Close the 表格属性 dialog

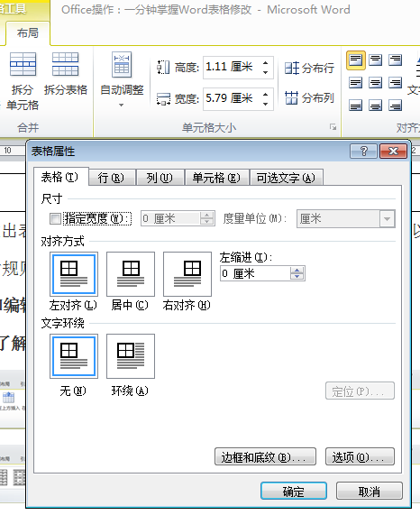pyautogui.click(x=394, y=152)
